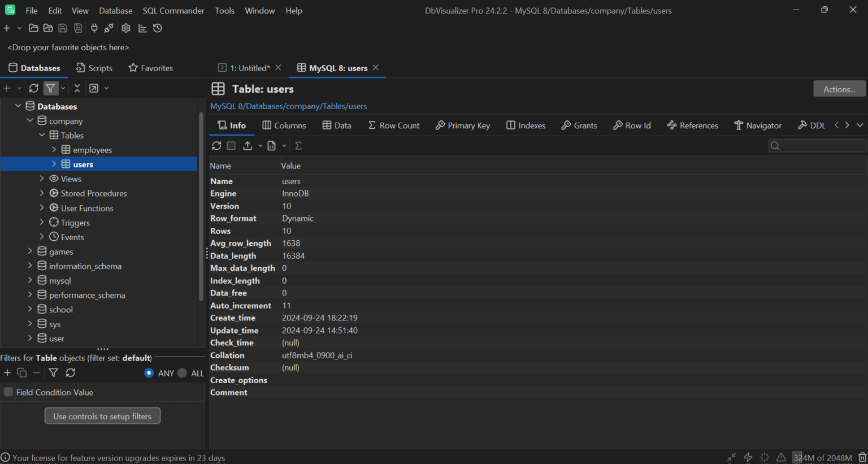Switch to the Columns tab
This screenshot has height=464, width=868.
point(284,125)
